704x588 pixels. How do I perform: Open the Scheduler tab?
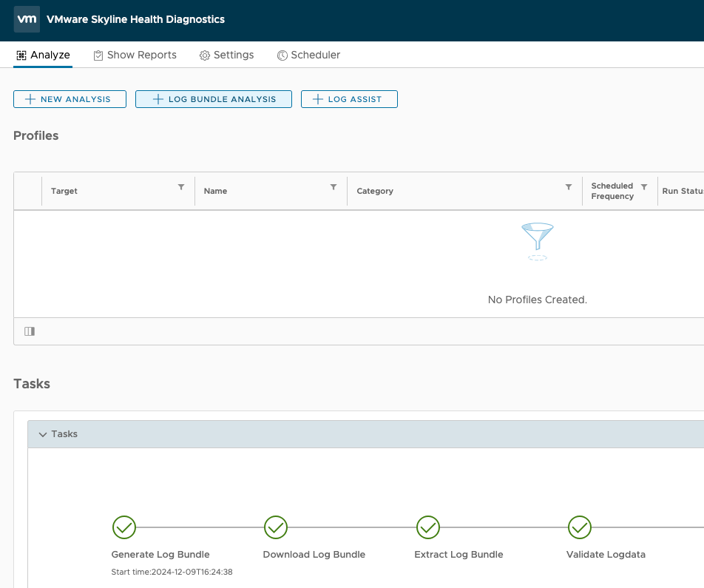309,55
